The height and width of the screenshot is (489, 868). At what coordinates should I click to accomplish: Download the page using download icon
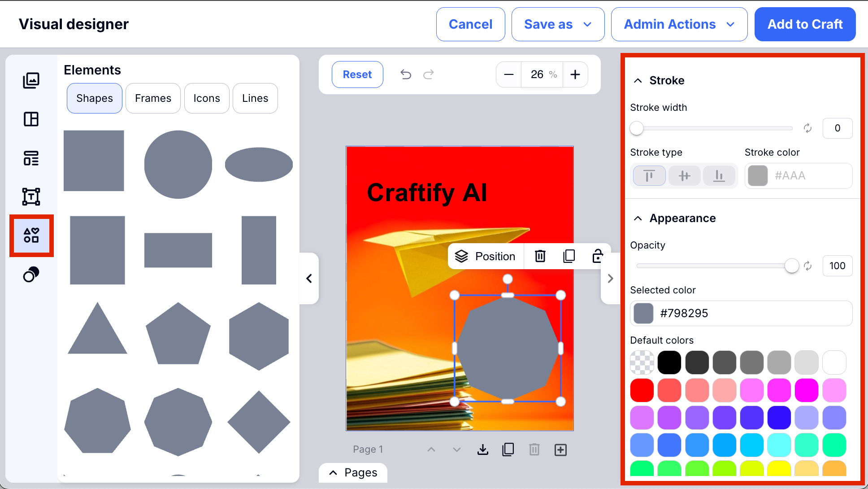[483, 450]
